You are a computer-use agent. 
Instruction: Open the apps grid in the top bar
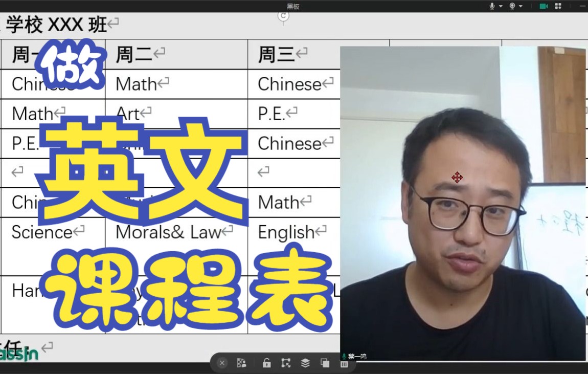tap(557, 6)
